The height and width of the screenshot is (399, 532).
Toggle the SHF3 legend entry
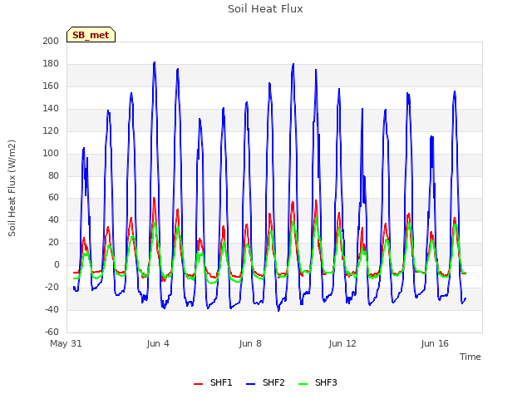coord(318,382)
